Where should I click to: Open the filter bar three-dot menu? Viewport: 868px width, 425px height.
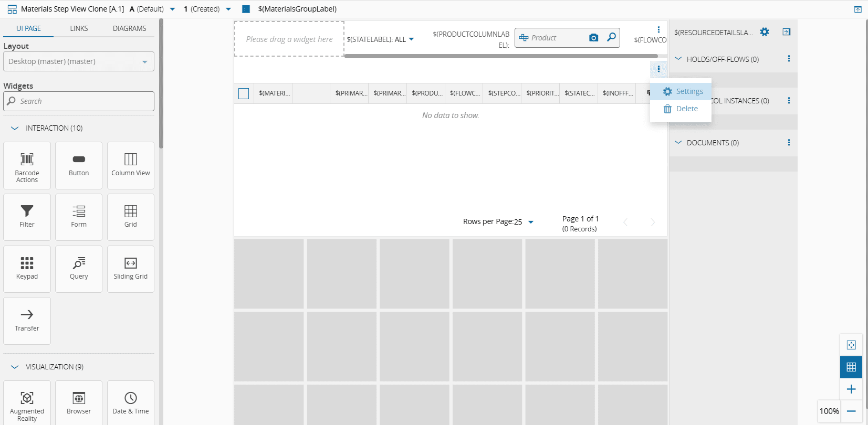(658, 29)
